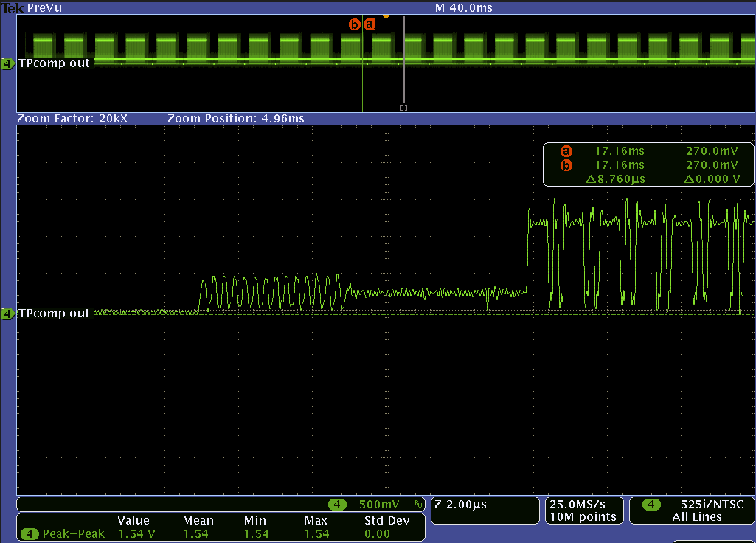This screenshot has height=543, width=756.
Task: Click cursor a time value '-17.16ms'
Action: pyautogui.click(x=615, y=151)
